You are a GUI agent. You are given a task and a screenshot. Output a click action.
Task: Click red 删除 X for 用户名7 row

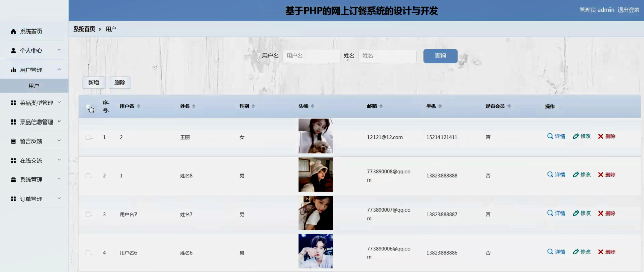coord(601,214)
